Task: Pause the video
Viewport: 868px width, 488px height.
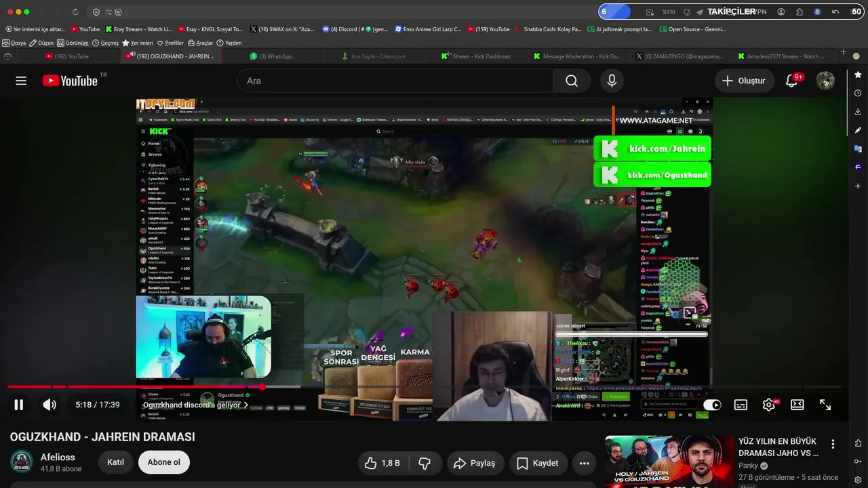Action: (x=19, y=405)
